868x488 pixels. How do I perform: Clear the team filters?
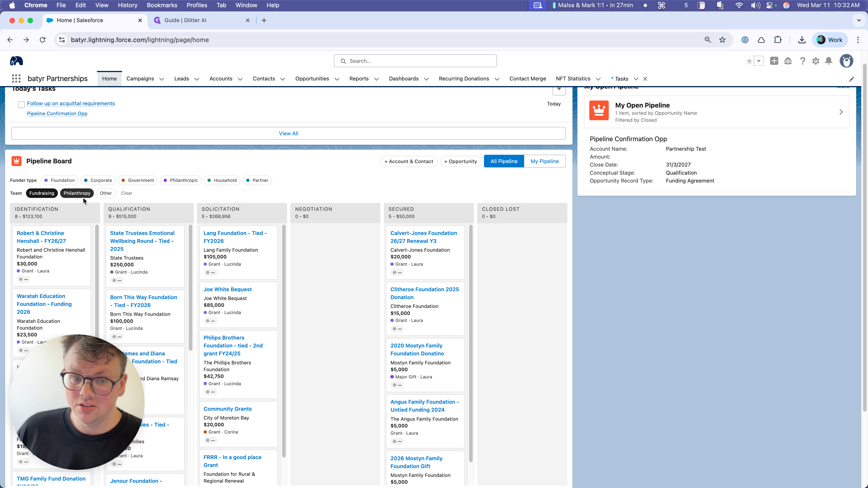click(x=126, y=193)
